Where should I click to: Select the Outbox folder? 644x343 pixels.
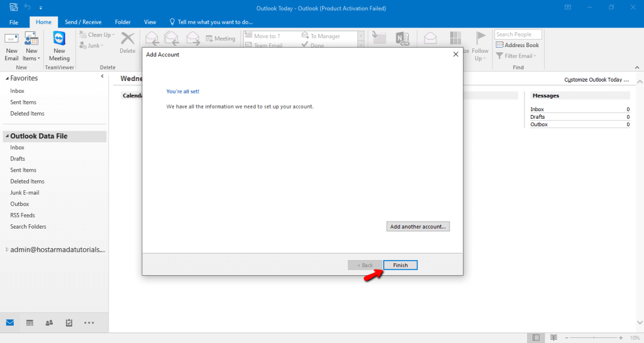point(19,204)
